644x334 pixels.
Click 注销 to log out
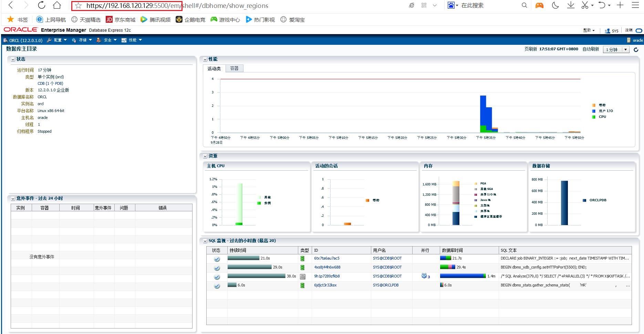click(629, 30)
